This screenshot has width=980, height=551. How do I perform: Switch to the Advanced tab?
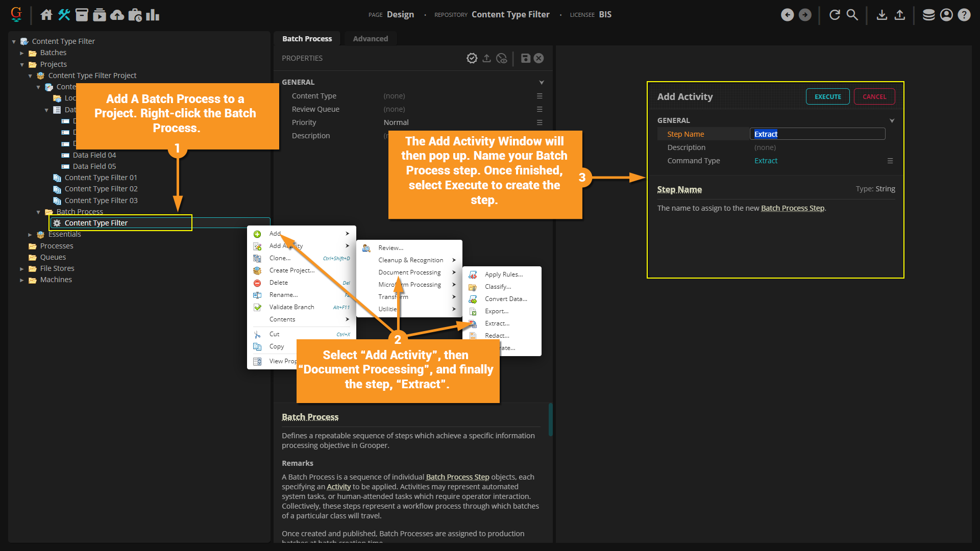click(371, 39)
